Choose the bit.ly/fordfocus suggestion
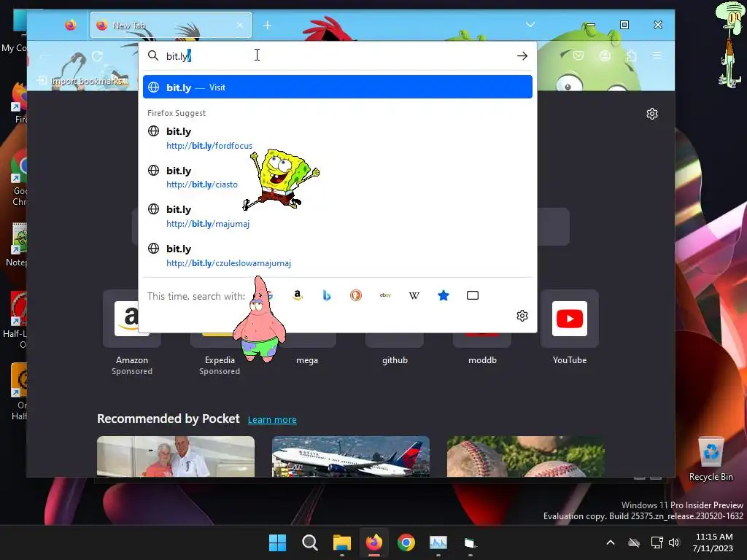The image size is (747, 560). tap(337, 138)
